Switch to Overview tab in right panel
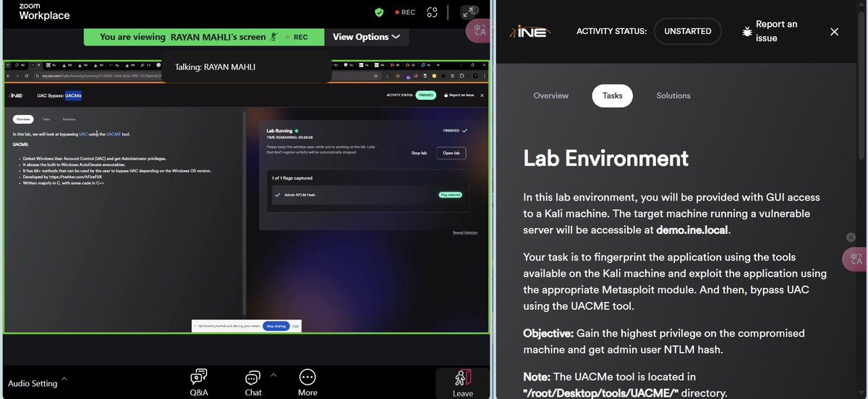This screenshot has width=868, height=399. point(551,96)
